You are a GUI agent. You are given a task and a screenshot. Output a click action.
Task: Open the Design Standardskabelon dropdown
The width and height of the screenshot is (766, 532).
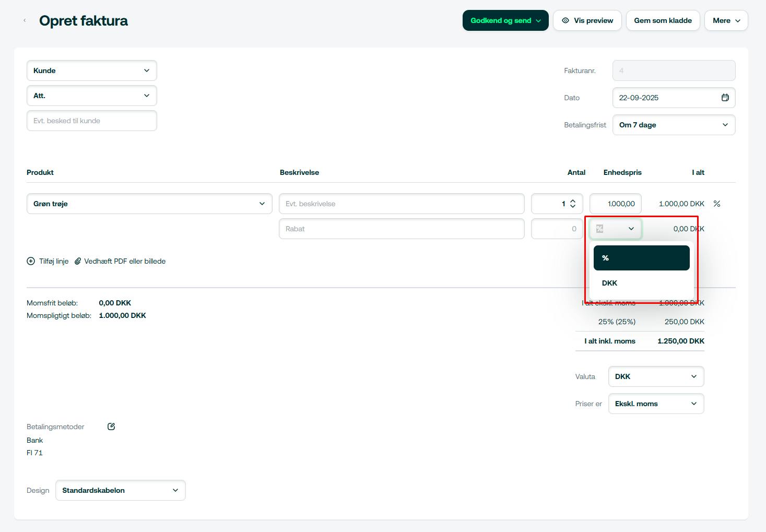[120, 490]
